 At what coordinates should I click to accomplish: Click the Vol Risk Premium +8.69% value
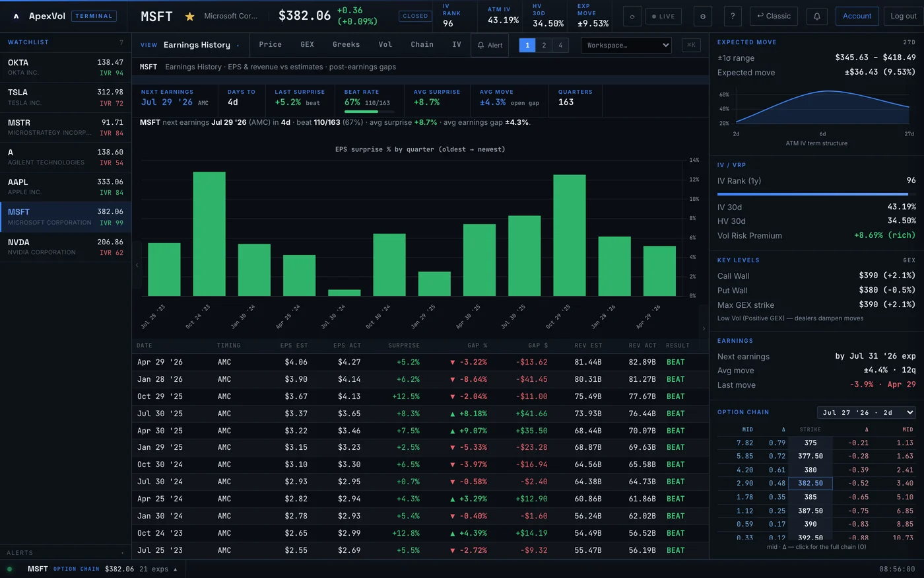(884, 235)
